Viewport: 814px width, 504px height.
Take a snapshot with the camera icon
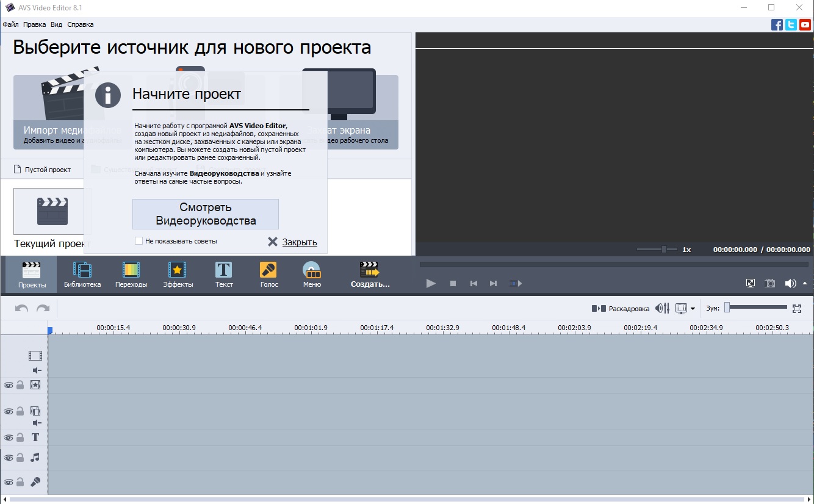[771, 283]
